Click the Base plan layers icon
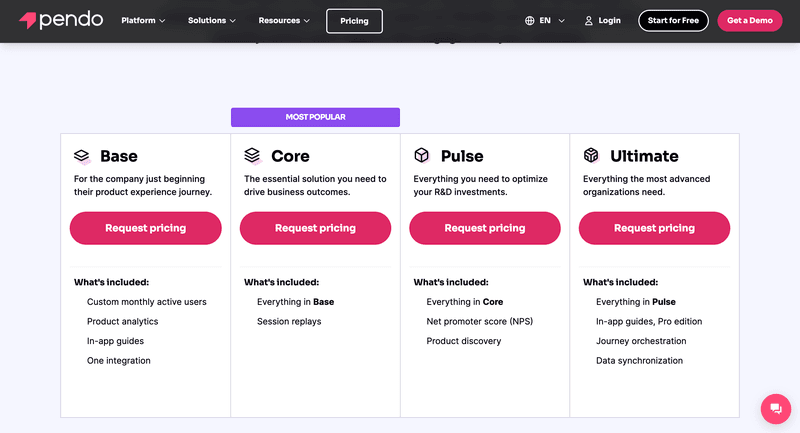 82,156
